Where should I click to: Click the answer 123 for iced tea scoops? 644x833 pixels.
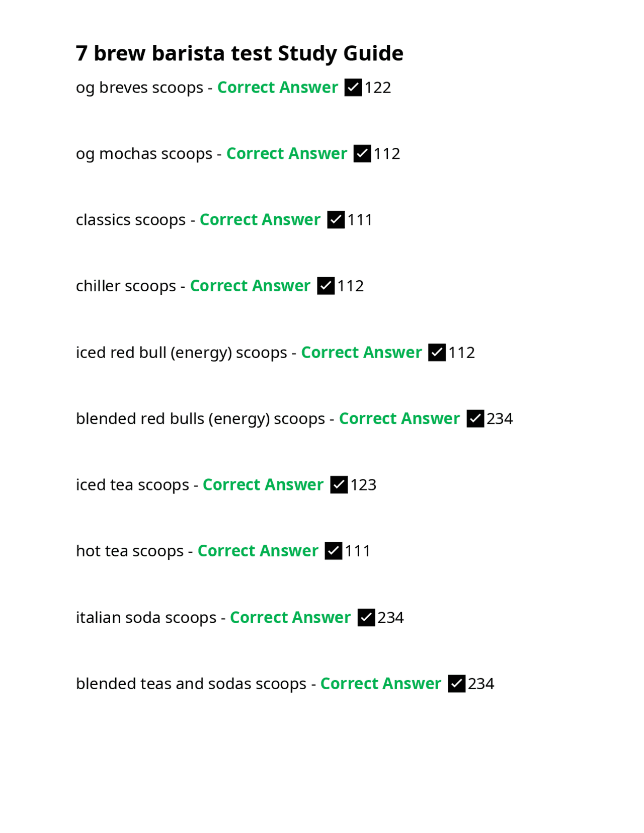point(363,485)
